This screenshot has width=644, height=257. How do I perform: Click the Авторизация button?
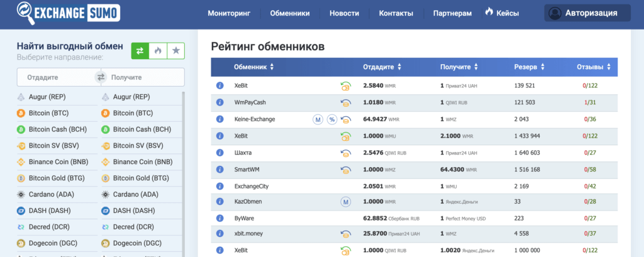click(587, 13)
